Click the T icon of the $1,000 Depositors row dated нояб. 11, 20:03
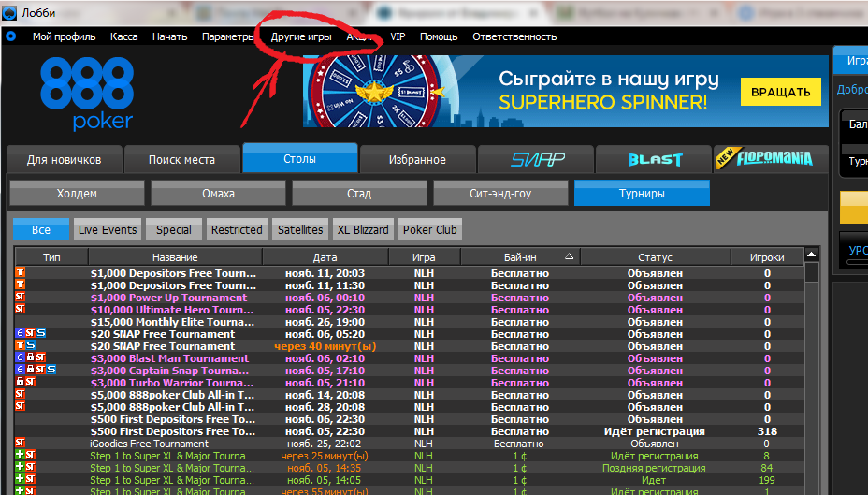The image size is (868, 495). (20, 272)
